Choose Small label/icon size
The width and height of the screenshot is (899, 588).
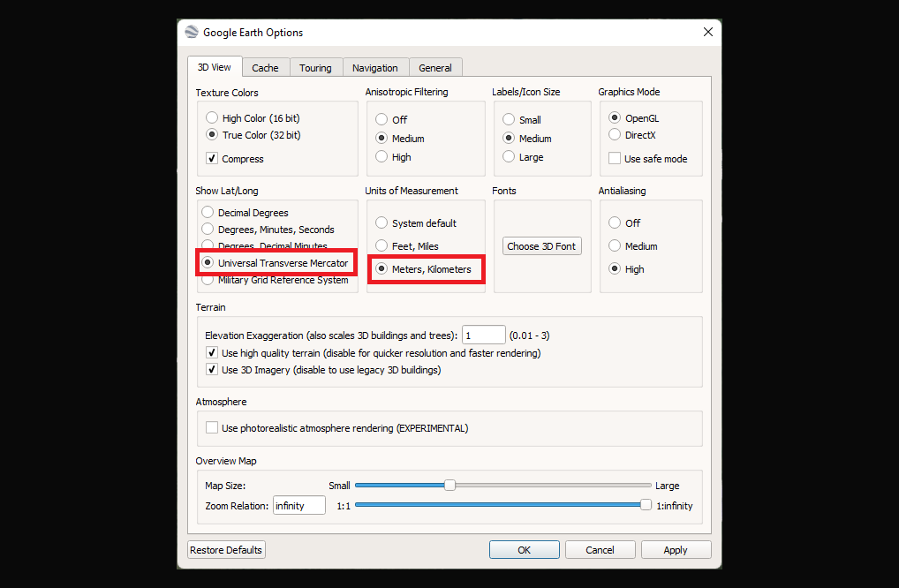509,119
